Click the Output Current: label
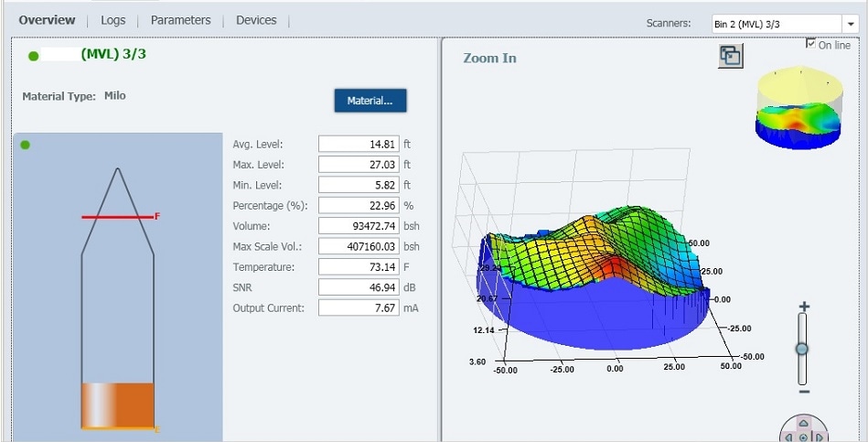This screenshot has height=442, width=868. pyautogui.click(x=269, y=308)
